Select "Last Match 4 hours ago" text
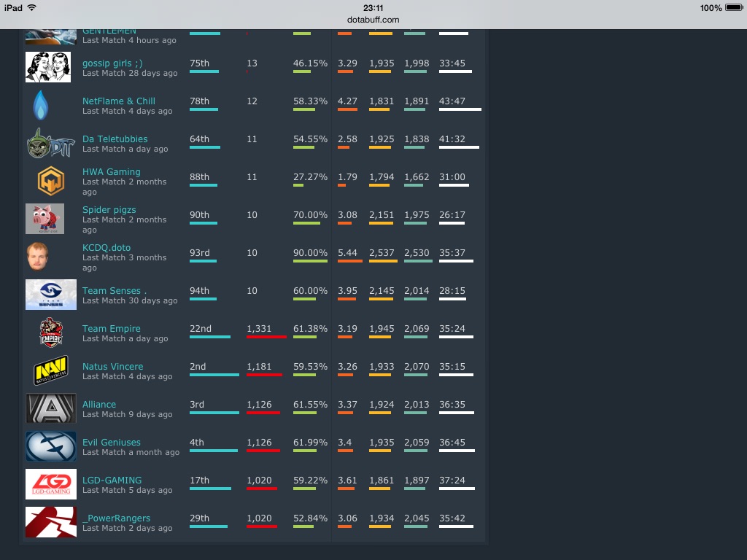 coord(129,41)
